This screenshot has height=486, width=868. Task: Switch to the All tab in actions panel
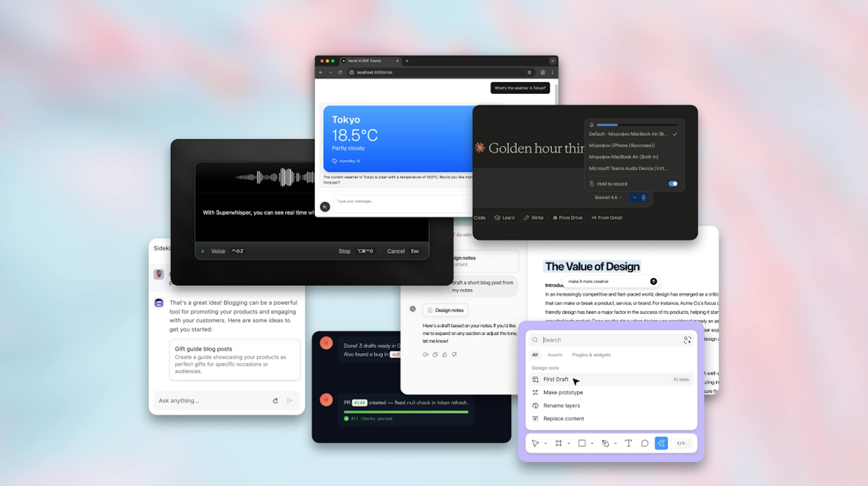(535, 355)
